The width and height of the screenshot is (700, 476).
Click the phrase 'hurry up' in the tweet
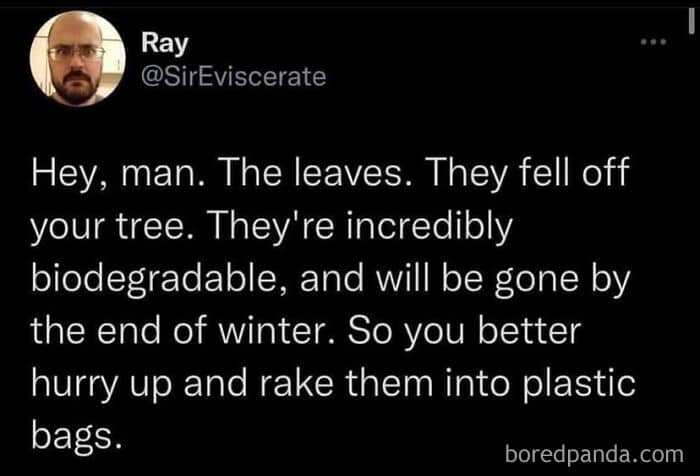click(101, 384)
